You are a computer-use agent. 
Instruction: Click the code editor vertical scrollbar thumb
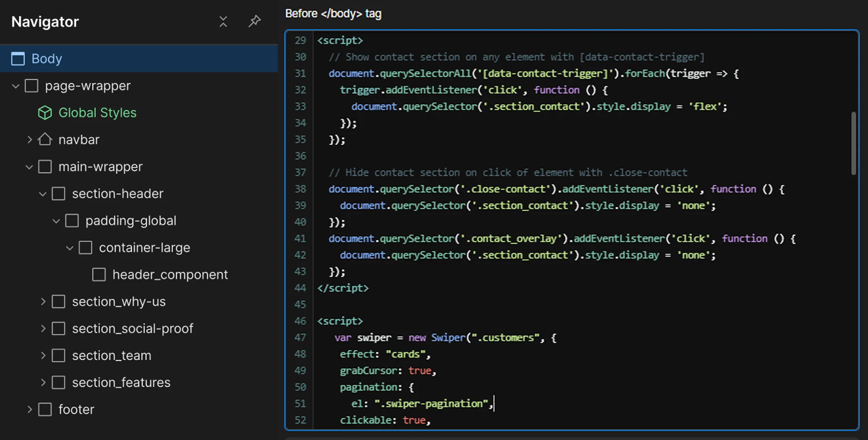[853, 143]
